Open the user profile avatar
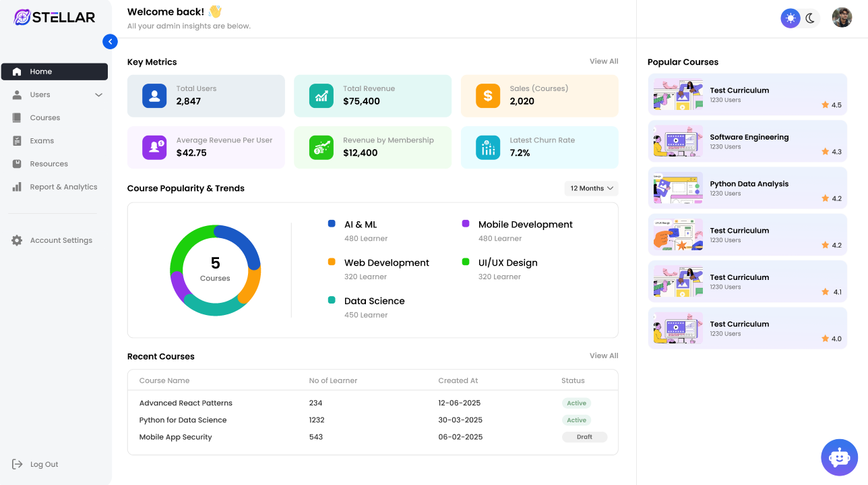This screenshot has height=485, width=868. point(842,18)
